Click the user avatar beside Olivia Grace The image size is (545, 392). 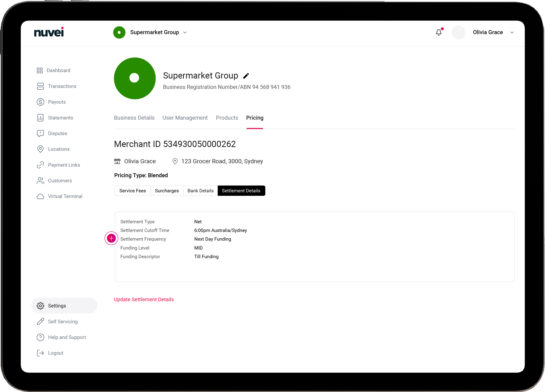(459, 32)
